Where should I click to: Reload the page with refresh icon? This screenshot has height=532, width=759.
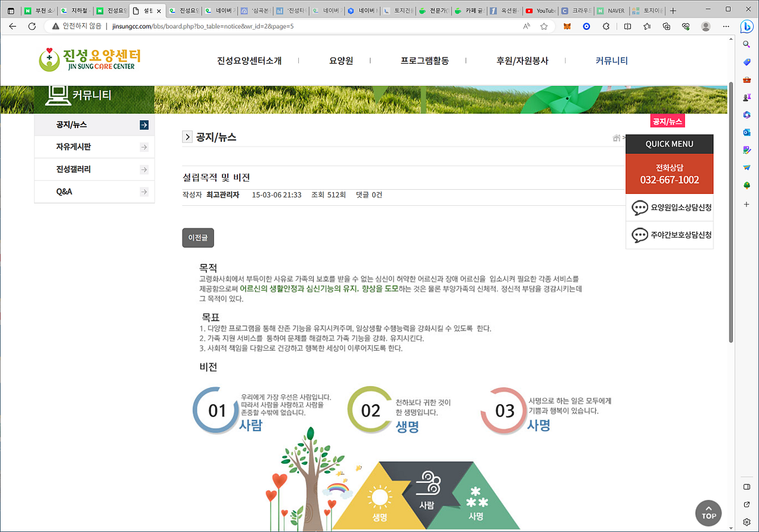(x=33, y=26)
